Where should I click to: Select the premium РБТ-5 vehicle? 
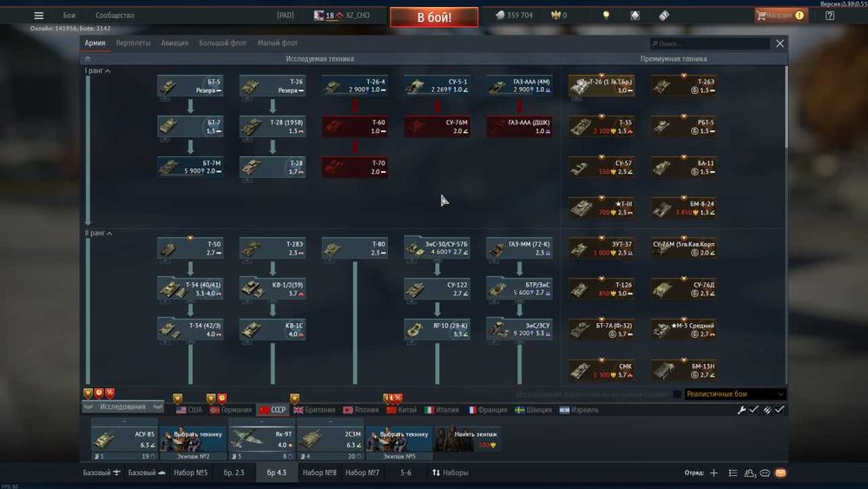[684, 127]
